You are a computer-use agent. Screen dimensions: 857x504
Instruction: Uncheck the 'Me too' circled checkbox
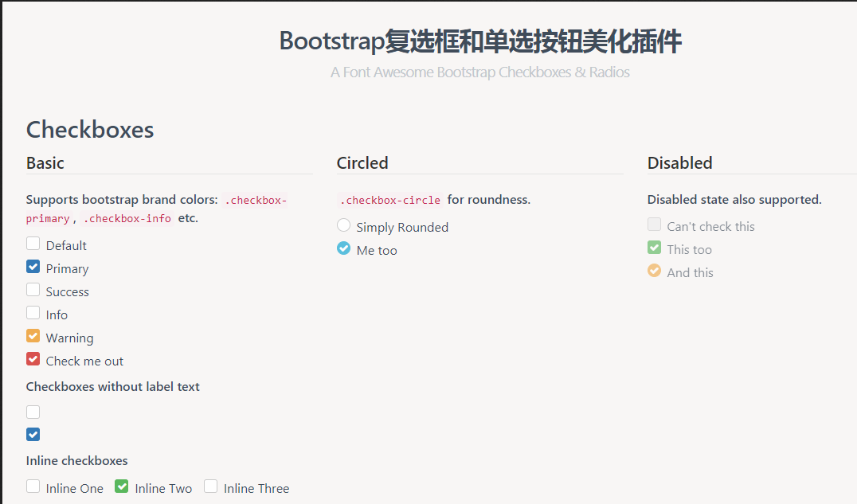(343, 248)
